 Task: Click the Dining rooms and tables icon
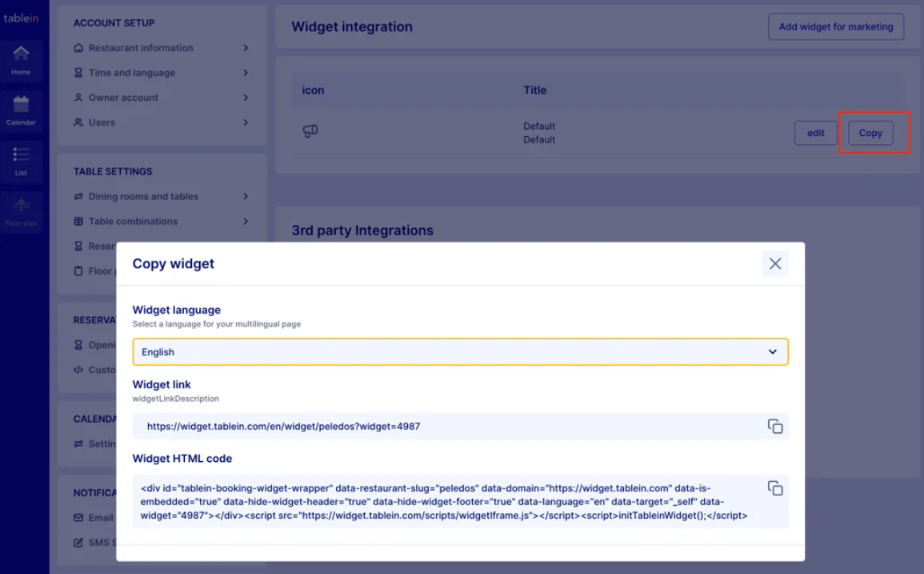(78, 196)
